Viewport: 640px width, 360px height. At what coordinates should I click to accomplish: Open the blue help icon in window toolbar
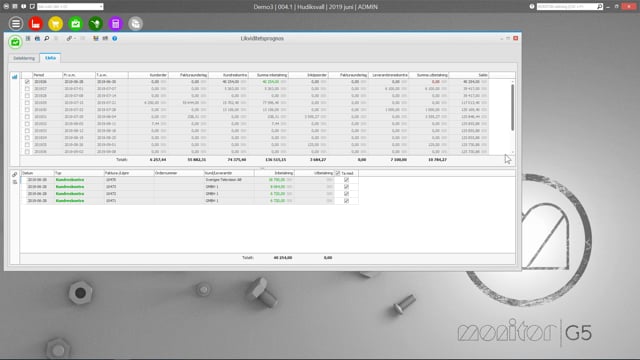pyautogui.click(x=115, y=38)
